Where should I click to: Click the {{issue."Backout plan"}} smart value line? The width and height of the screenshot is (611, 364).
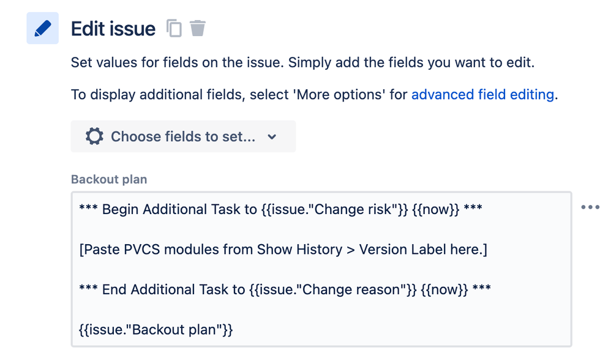(156, 330)
